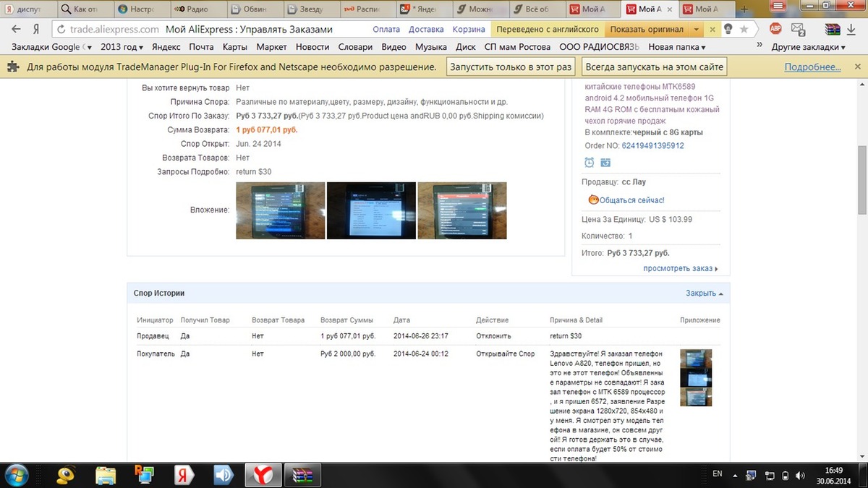Open the download arrow icon in browser toolbar
Viewport: 868px width, 488px height.
(x=850, y=29)
